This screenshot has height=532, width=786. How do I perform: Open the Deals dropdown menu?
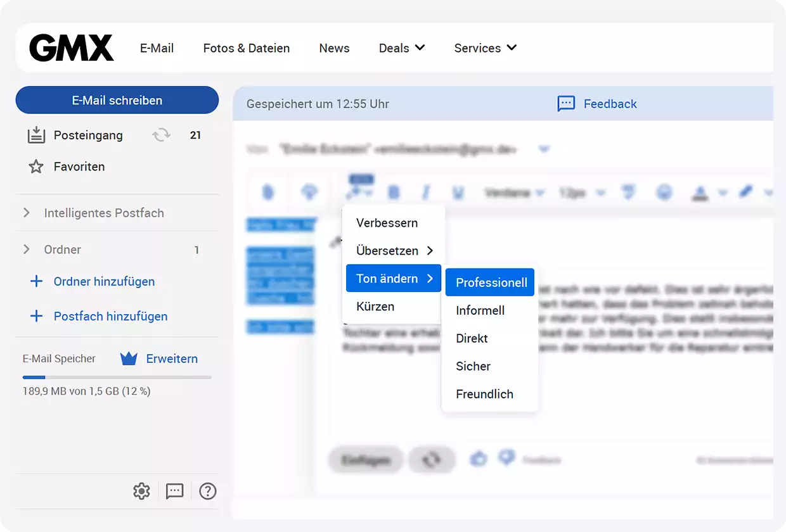coord(402,48)
